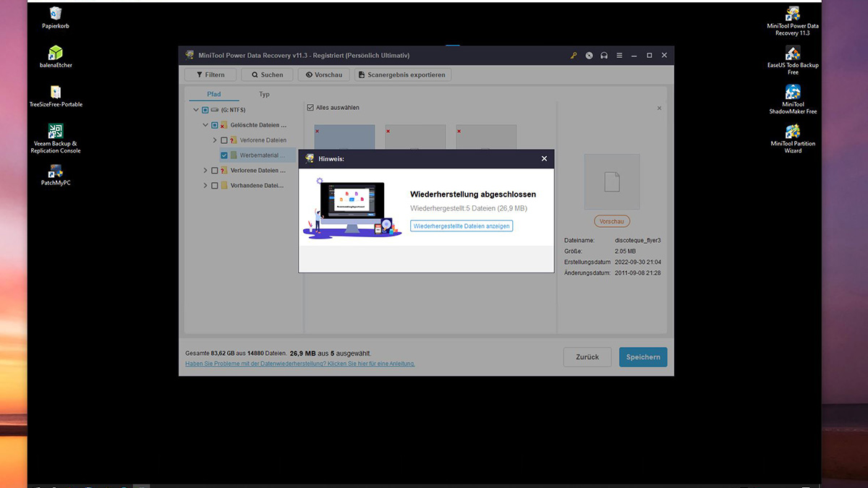Viewport: 868px width, 488px height.
Task: Click the orange Vorschau button in preview pane
Action: click(612, 221)
